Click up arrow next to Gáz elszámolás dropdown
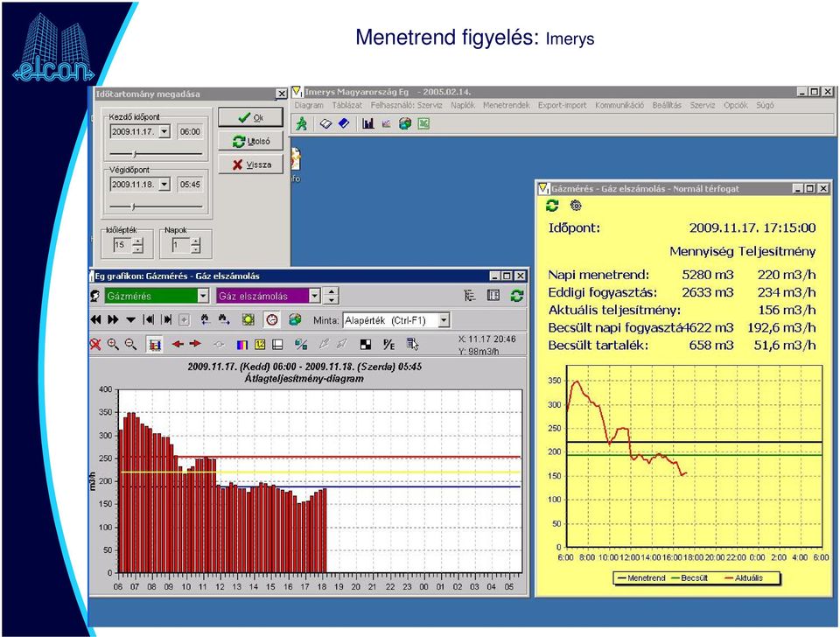Image resolution: width=840 pixels, height=637 pixels. click(332, 292)
